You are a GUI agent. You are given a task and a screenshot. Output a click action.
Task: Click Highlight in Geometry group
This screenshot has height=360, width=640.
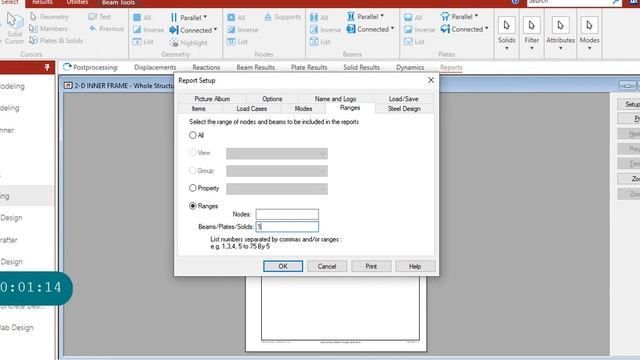tap(188, 42)
